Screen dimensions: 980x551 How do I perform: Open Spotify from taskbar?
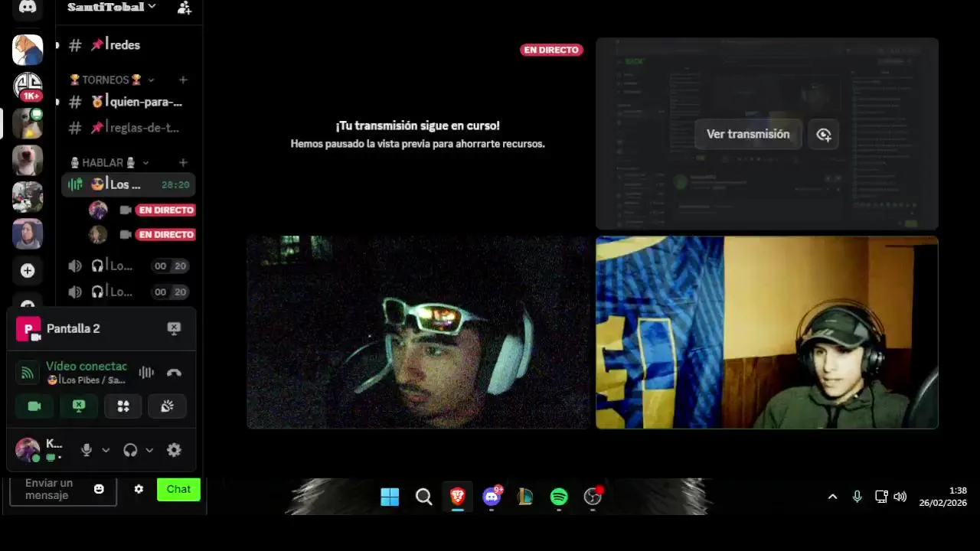[559, 497]
